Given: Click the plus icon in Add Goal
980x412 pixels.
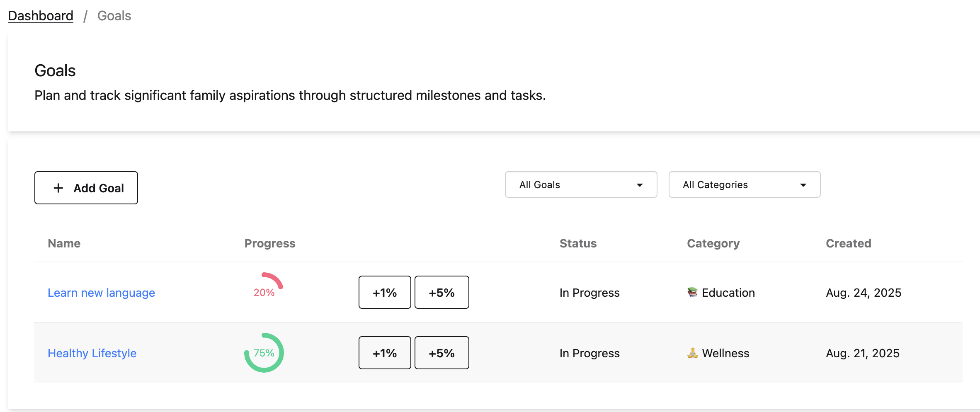Looking at the screenshot, I should (58, 188).
